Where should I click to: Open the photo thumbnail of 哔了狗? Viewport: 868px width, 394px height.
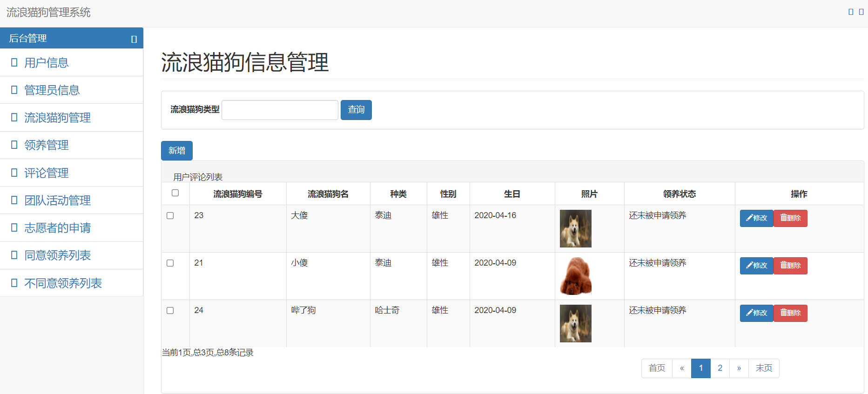576,323
